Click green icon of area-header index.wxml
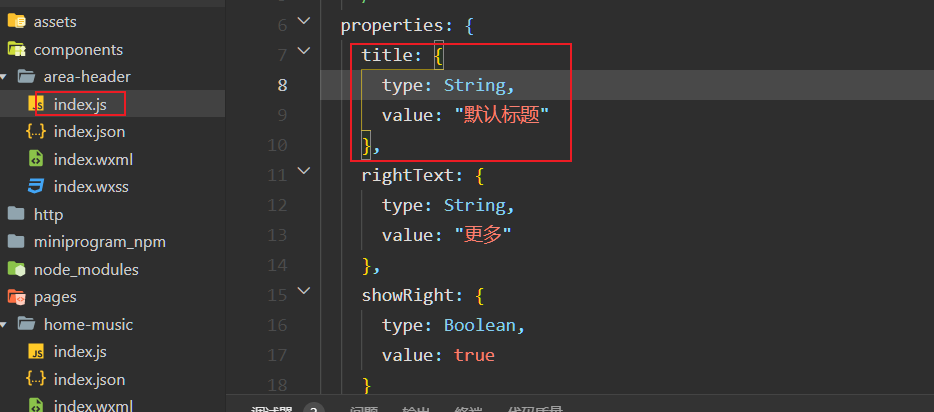This screenshot has height=412, width=934. tap(36, 159)
